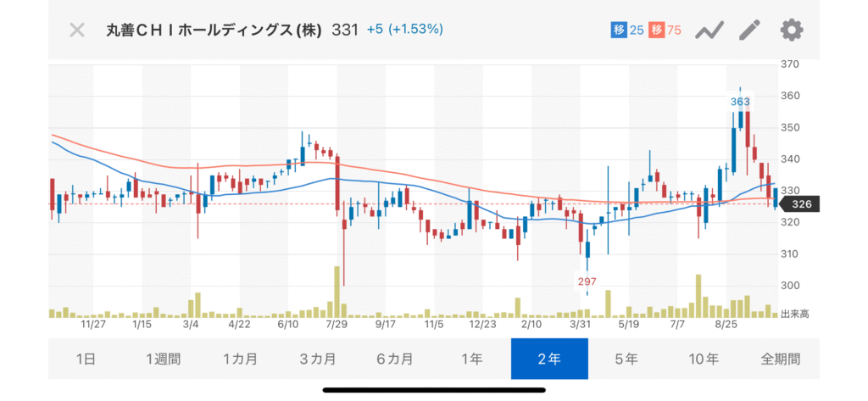The height and width of the screenshot is (401, 868).
Task: Choose the 1年 period tab
Action: tap(471, 359)
